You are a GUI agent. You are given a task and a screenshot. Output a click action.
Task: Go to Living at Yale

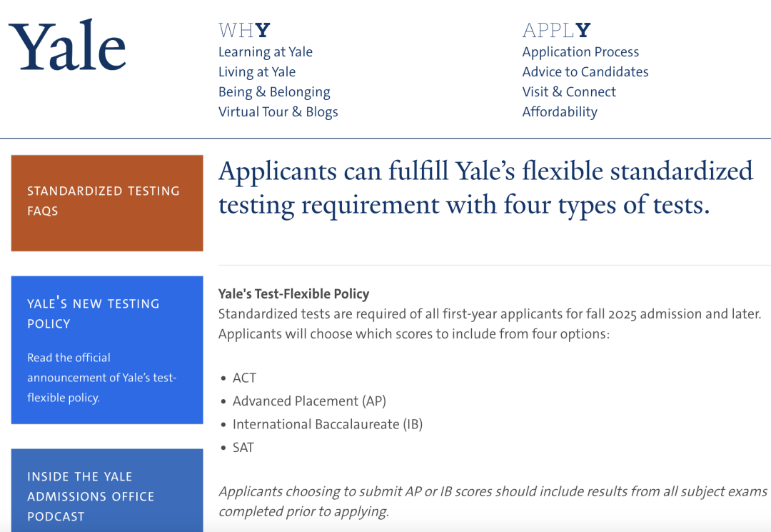(257, 72)
